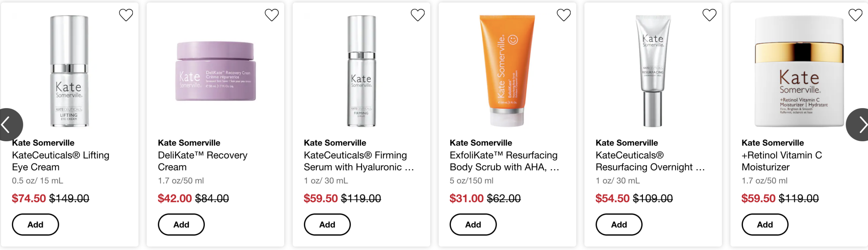Add Lifting Eye Cream to basket
Viewport: 868px width, 250px height.
click(x=35, y=225)
